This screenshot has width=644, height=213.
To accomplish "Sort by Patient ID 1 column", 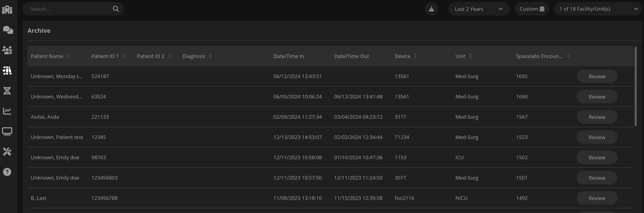I will coord(124,56).
